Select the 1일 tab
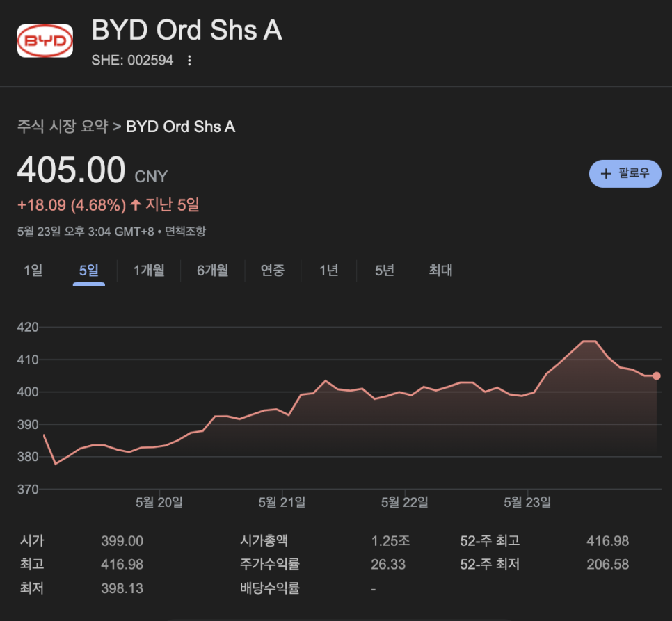The image size is (672, 621). click(33, 271)
